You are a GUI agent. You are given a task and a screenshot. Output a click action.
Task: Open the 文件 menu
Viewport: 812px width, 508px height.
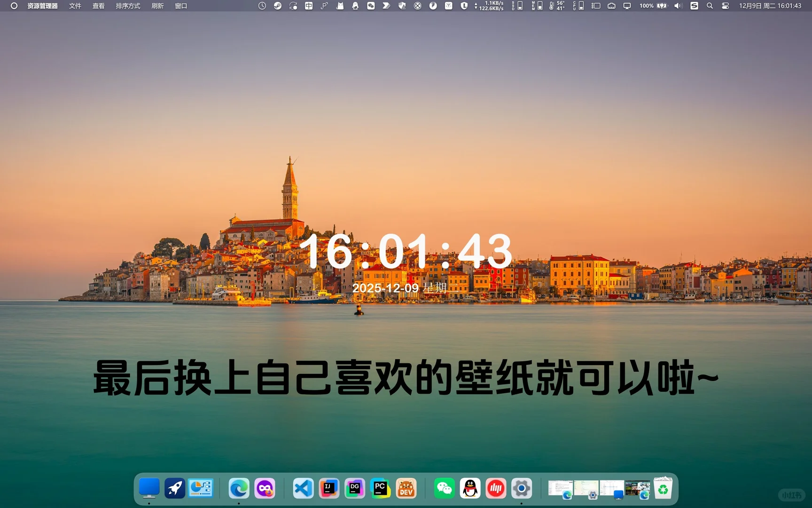(75, 6)
